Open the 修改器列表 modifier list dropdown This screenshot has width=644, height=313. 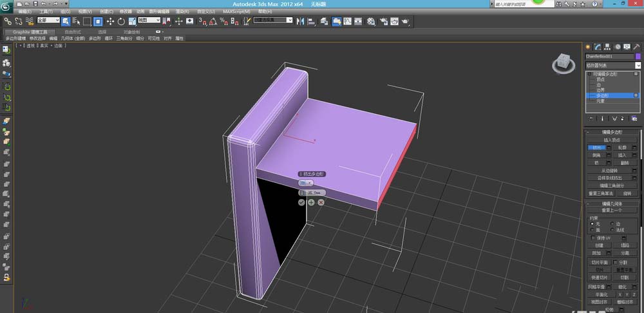613,65
